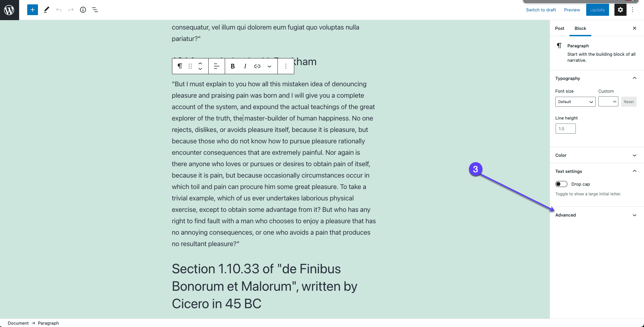Click Switch to draft link
Image resolution: width=644 pixels, height=327 pixels.
pos(541,10)
